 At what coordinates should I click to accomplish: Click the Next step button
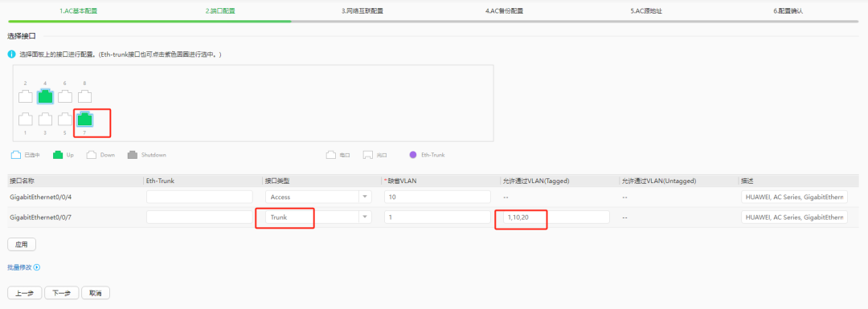61,293
